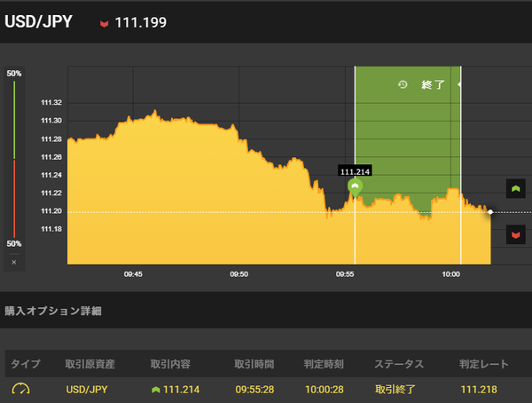
Task: Click the 09:55 time axis label
Action: pyautogui.click(x=345, y=274)
